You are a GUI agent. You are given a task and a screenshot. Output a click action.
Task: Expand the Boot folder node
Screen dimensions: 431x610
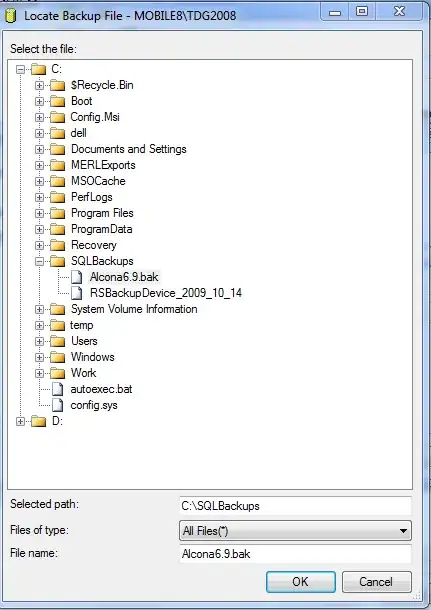39,101
